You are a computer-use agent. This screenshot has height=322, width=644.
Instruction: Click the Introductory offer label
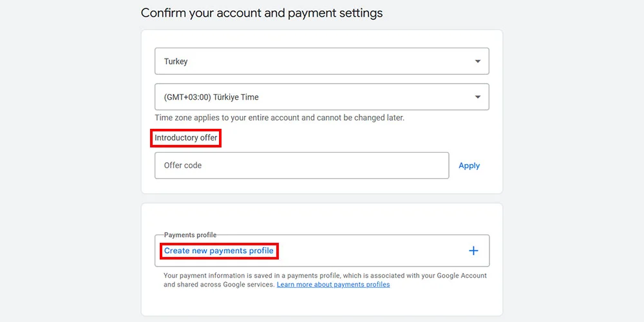(186, 138)
